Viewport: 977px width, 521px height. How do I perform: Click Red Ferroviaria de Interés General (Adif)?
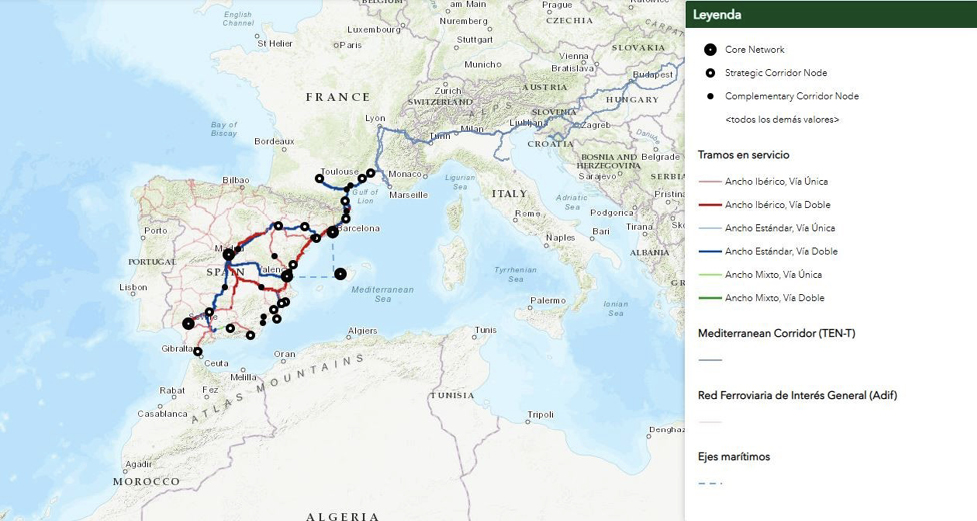797,394
